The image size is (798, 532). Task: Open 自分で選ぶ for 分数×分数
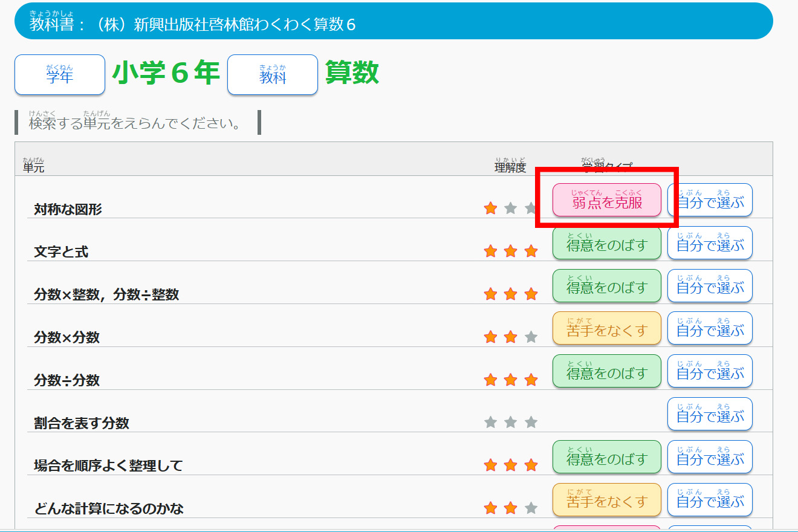(x=710, y=329)
